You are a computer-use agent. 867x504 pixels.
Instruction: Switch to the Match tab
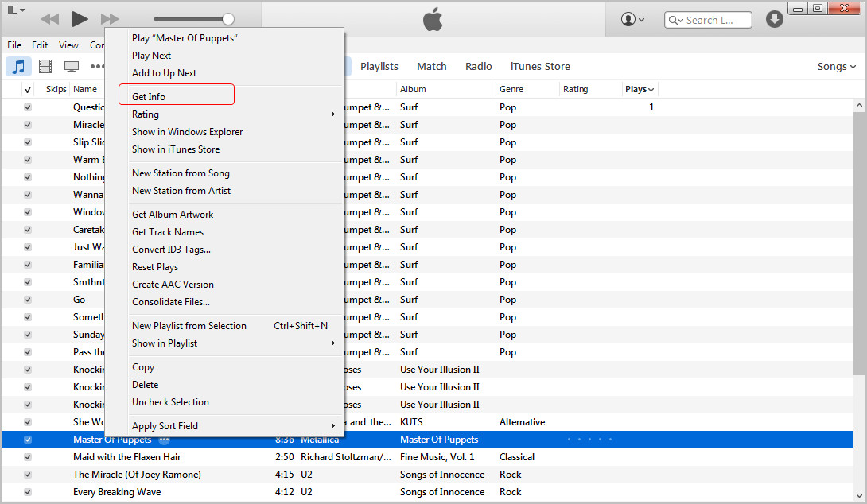tap(432, 66)
